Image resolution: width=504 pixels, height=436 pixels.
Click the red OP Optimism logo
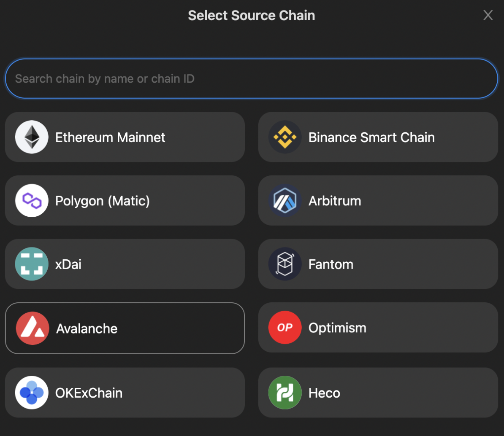pyautogui.click(x=285, y=328)
